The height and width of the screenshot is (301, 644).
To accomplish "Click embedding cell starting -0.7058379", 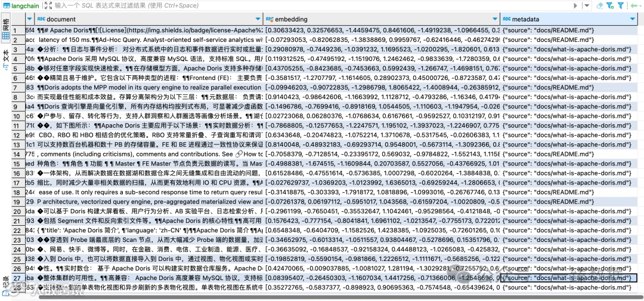I will [382, 154].
